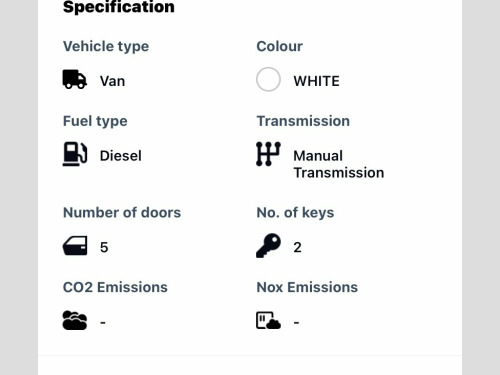Click the fuel pump icon

(75, 154)
